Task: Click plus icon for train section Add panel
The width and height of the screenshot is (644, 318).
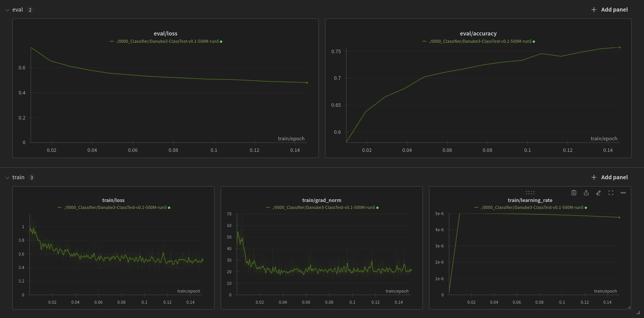Action: pyautogui.click(x=594, y=177)
